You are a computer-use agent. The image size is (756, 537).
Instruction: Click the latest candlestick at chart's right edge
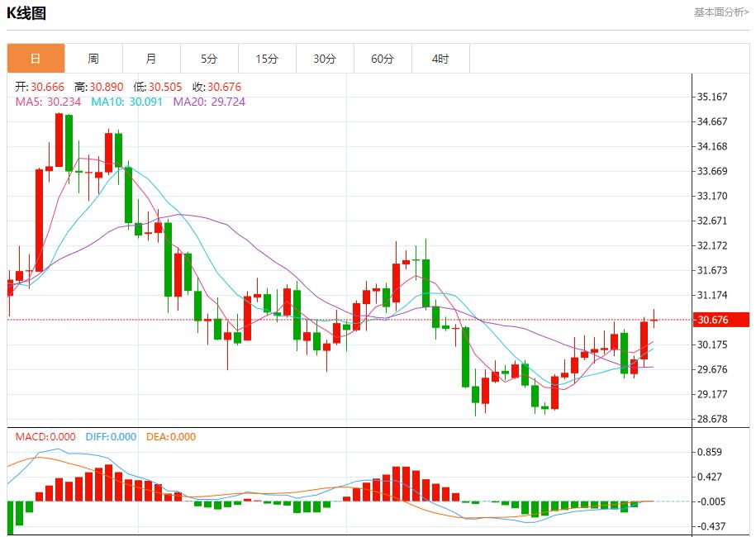654,320
